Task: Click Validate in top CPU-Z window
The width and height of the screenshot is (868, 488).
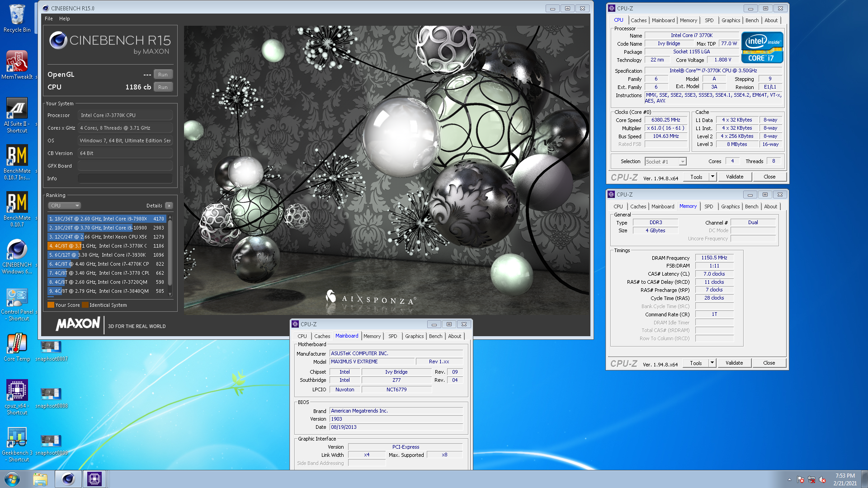Action: (x=735, y=177)
